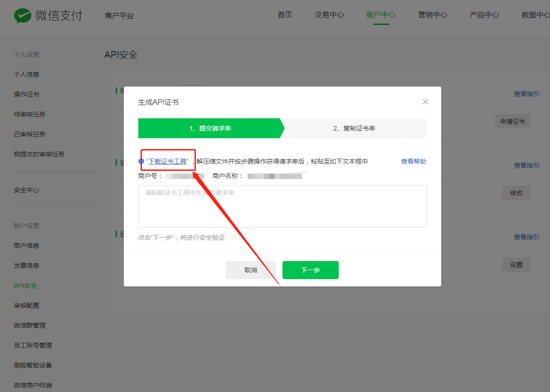Click the WeChat Pay logo icon
Image resolution: width=550 pixels, height=392 pixels.
[x=23, y=15]
